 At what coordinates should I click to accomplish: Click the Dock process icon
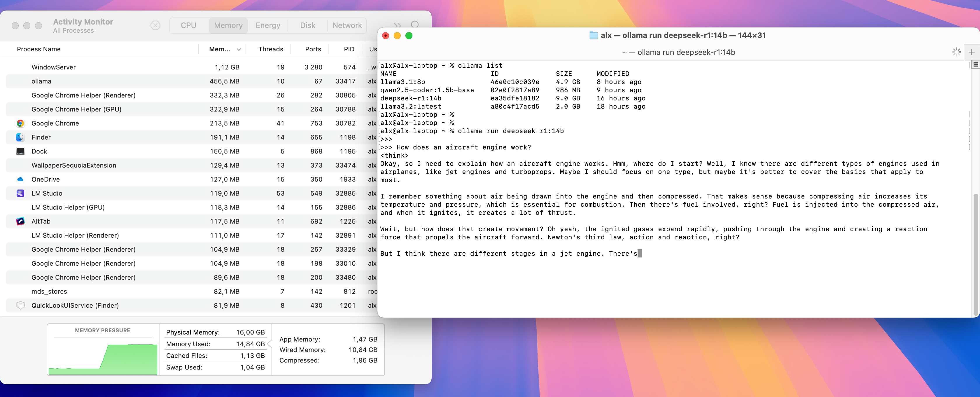pos(20,152)
